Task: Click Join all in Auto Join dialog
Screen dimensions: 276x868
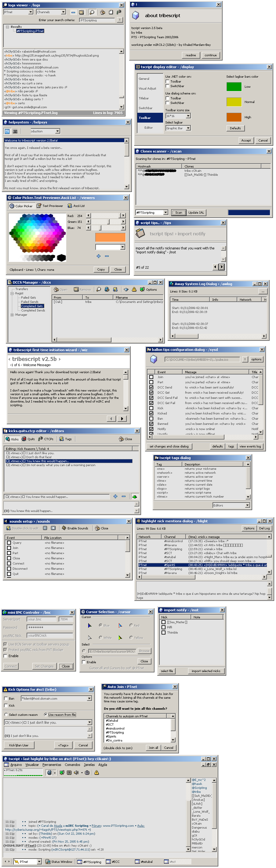Action: pos(154,747)
